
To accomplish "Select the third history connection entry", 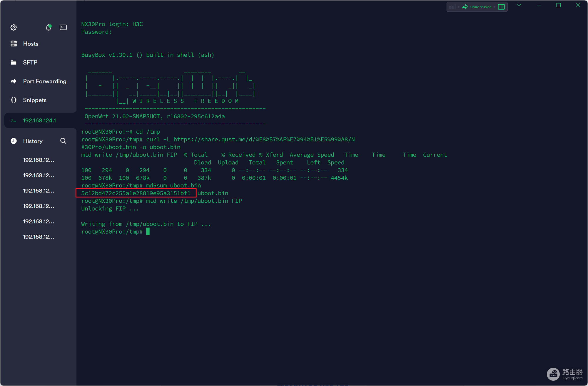I will [39, 191].
